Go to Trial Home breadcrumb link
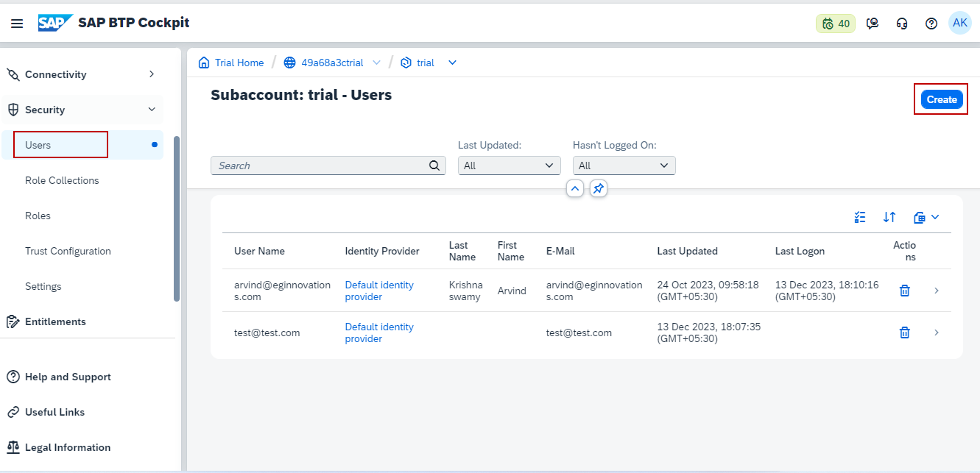This screenshot has width=980, height=473. point(239,63)
